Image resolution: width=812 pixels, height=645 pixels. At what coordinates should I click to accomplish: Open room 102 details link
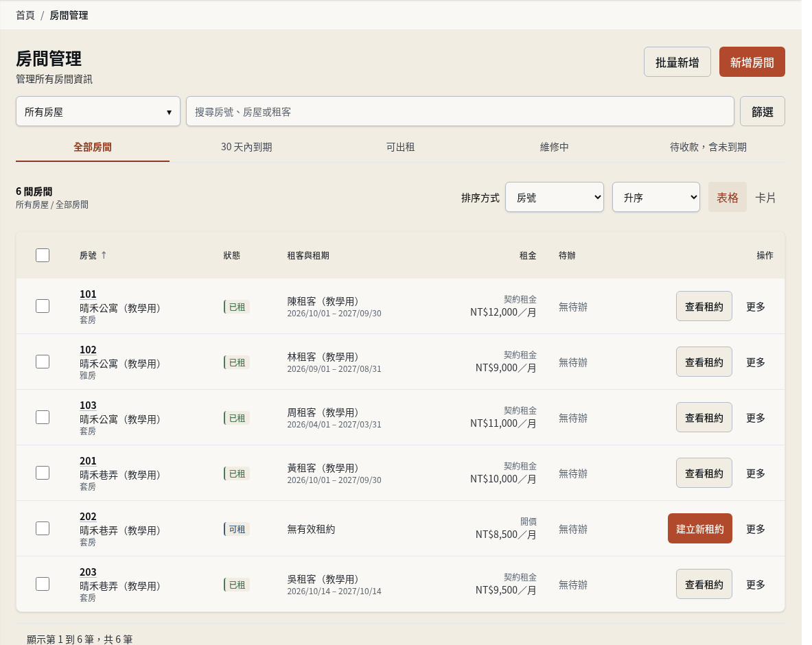(88, 349)
